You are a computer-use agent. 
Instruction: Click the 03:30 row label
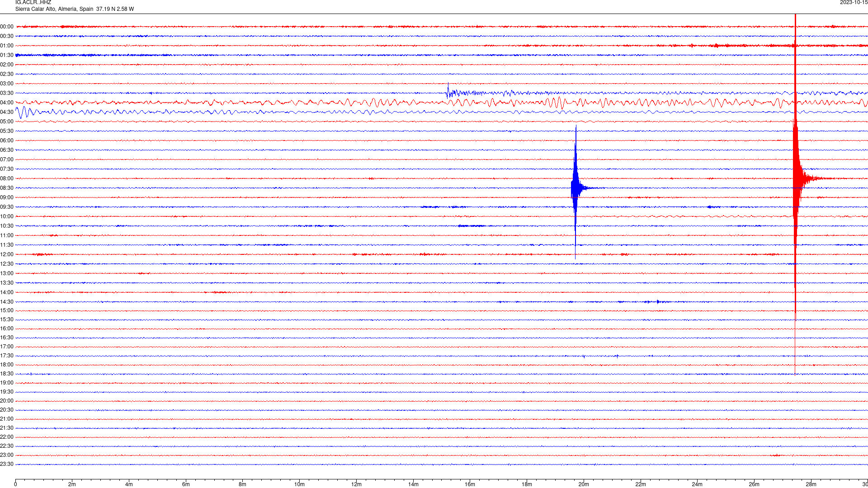[7, 93]
